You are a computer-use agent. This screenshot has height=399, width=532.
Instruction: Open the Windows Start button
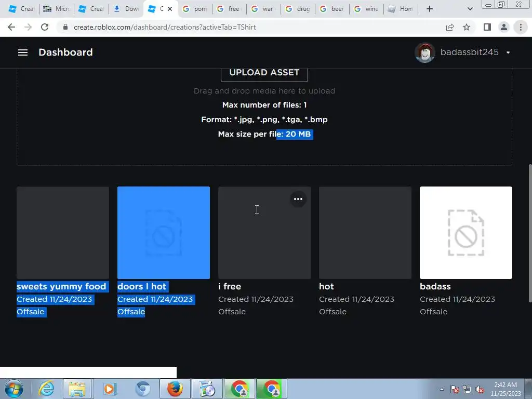[14, 389]
